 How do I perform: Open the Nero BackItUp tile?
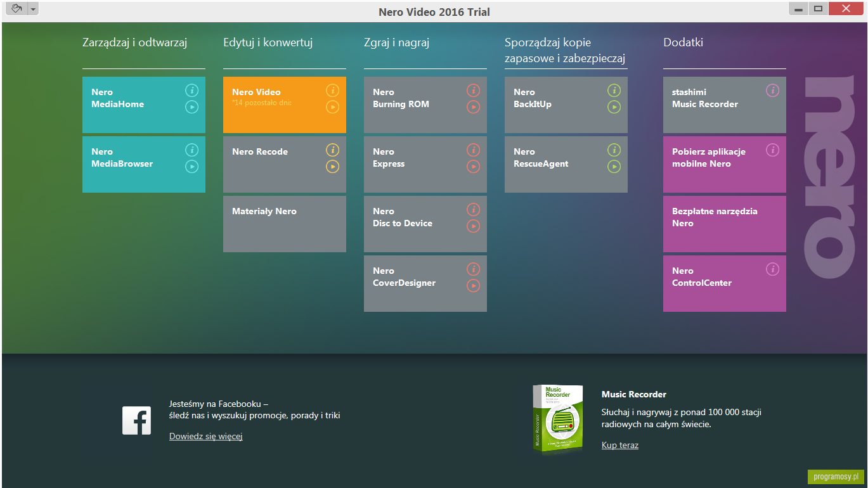coord(566,105)
